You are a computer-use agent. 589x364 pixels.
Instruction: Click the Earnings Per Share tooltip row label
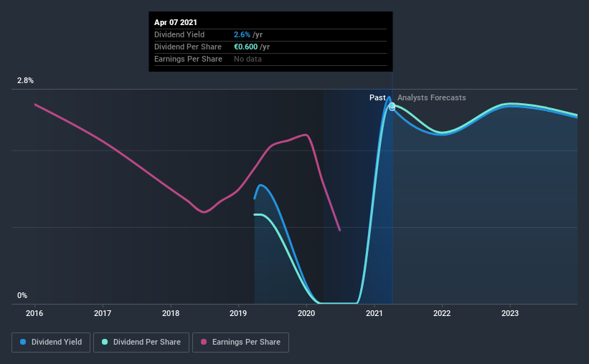pos(188,59)
